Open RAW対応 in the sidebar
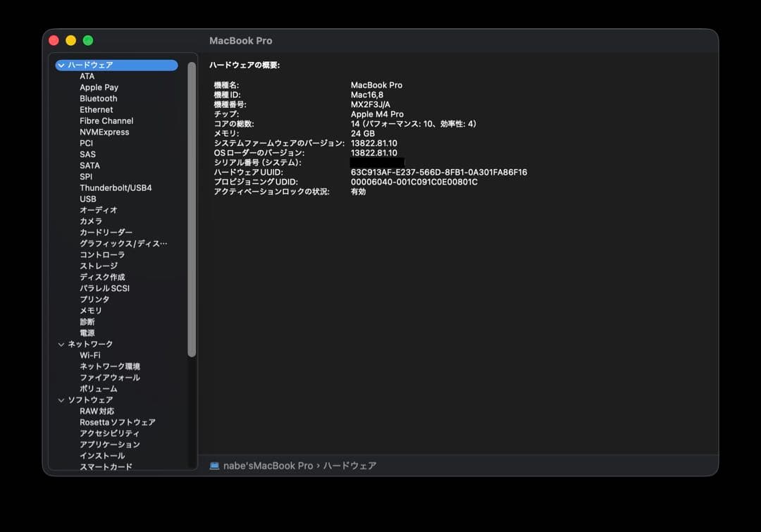Image resolution: width=761 pixels, height=532 pixels. [97, 411]
